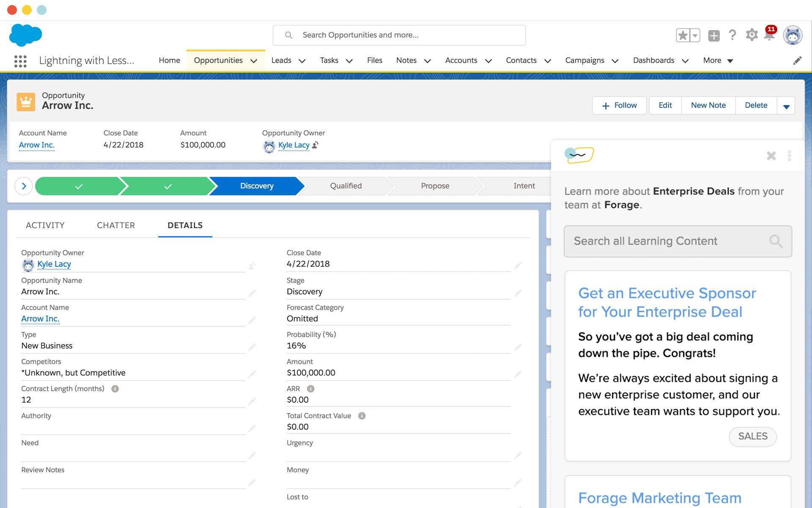Click the Favorites star icon

click(683, 35)
